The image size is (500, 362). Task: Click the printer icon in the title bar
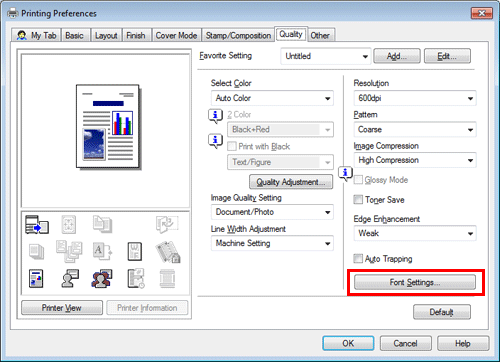[x=13, y=13]
